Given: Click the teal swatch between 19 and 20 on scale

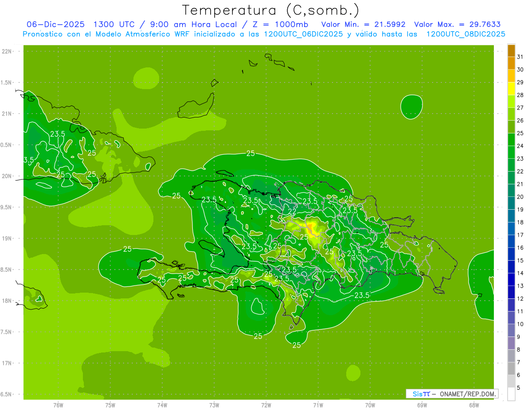Looking at the screenshot, I should click(511, 203).
